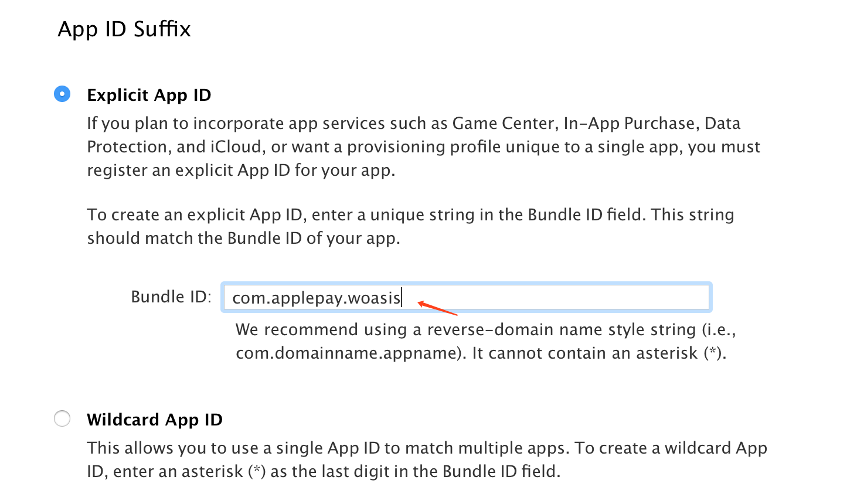Click the paragraph starting "This allows you to use"
The width and height of the screenshot is (857, 504).
[427, 459]
